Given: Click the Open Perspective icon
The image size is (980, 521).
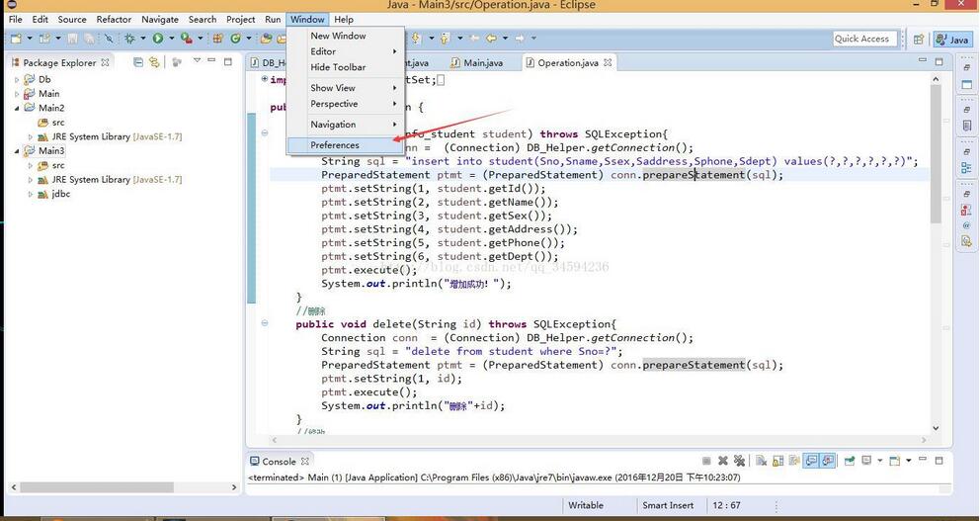Looking at the screenshot, I should (918, 40).
